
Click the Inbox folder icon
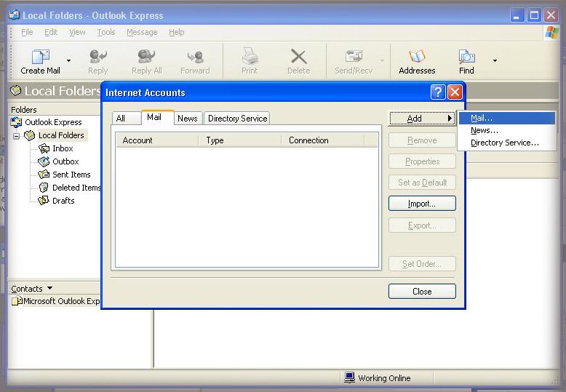click(44, 148)
